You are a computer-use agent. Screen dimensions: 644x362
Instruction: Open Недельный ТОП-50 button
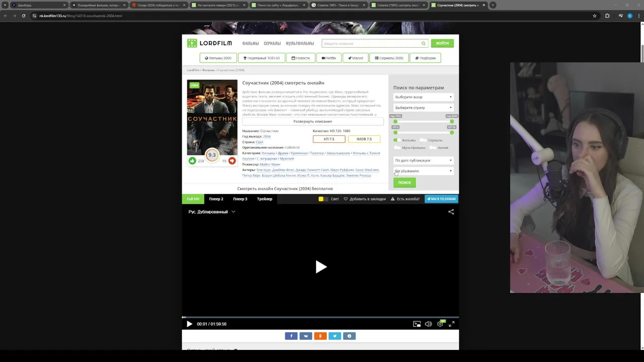click(261, 58)
